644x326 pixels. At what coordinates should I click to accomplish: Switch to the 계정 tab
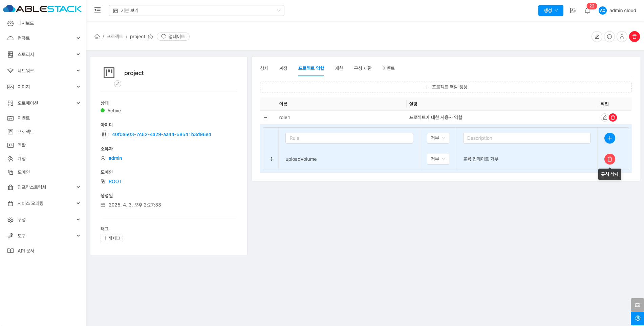pyautogui.click(x=283, y=68)
